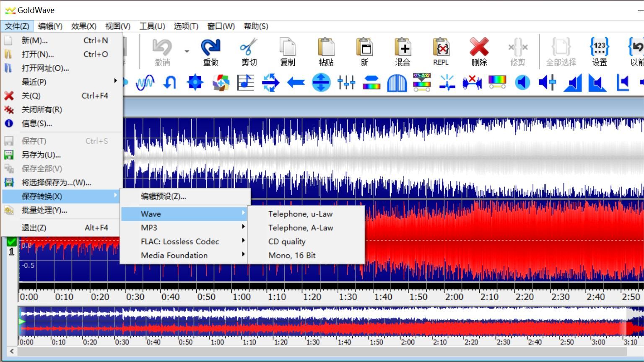Click the blue U-turn arrow effect icon
The image size is (644, 362).
(x=170, y=83)
